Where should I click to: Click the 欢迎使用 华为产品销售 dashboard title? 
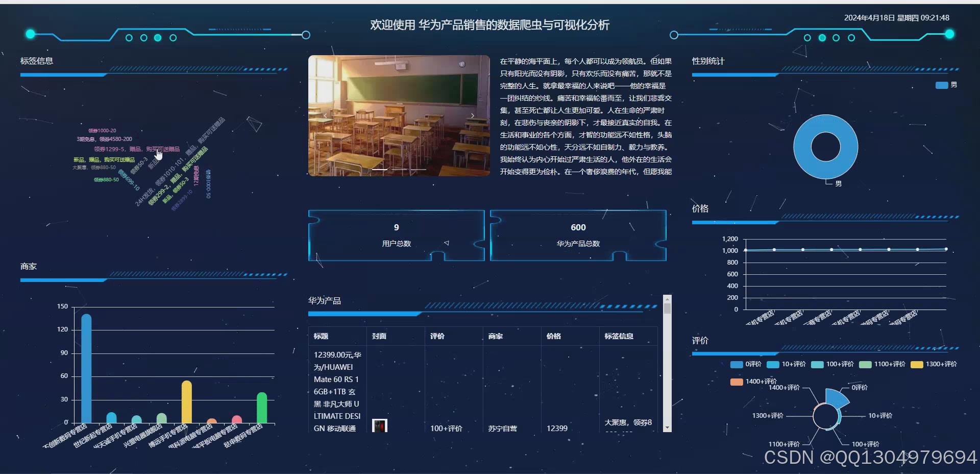(x=489, y=25)
